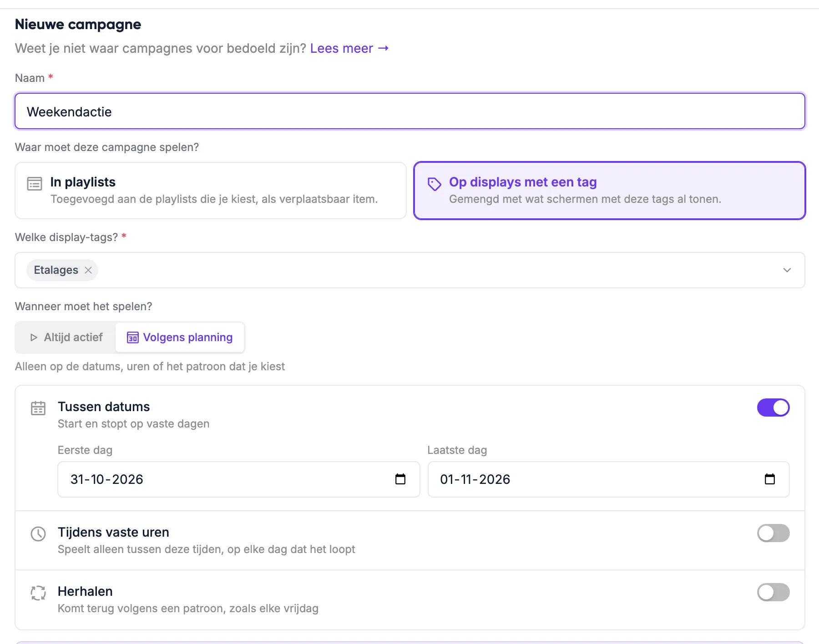Switch to Altijd actief tab
Viewport: 819px width, 644px height.
click(x=66, y=337)
